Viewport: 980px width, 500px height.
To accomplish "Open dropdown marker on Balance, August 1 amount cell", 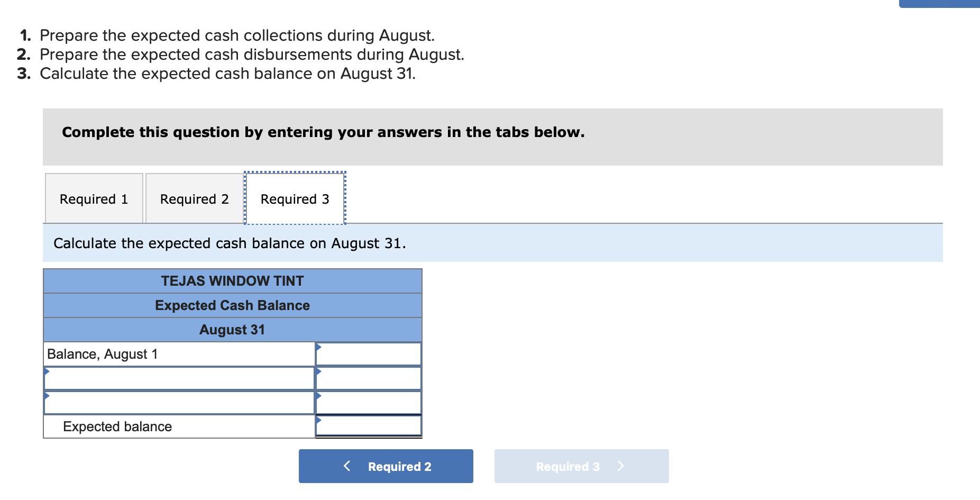I will click(318, 348).
